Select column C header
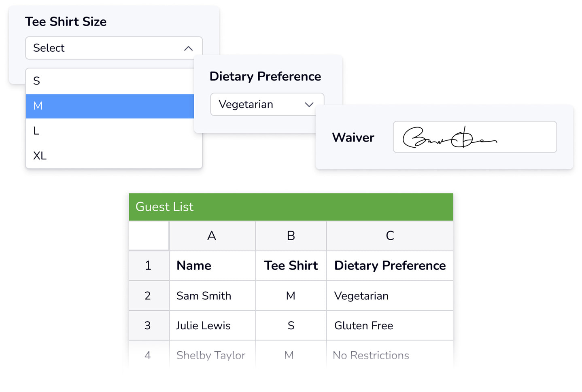The width and height of the screenshot is (582, 392). point(390,235)
